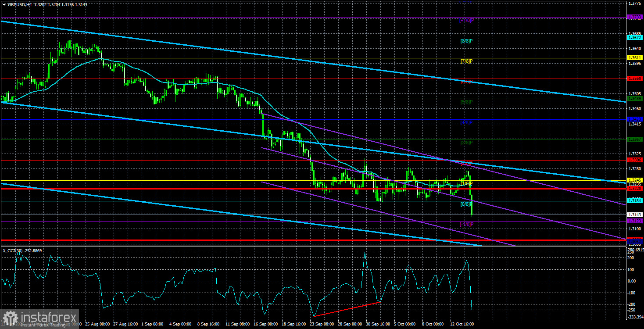Select the [0/8]P Murray level label

(x=466, y=204)
